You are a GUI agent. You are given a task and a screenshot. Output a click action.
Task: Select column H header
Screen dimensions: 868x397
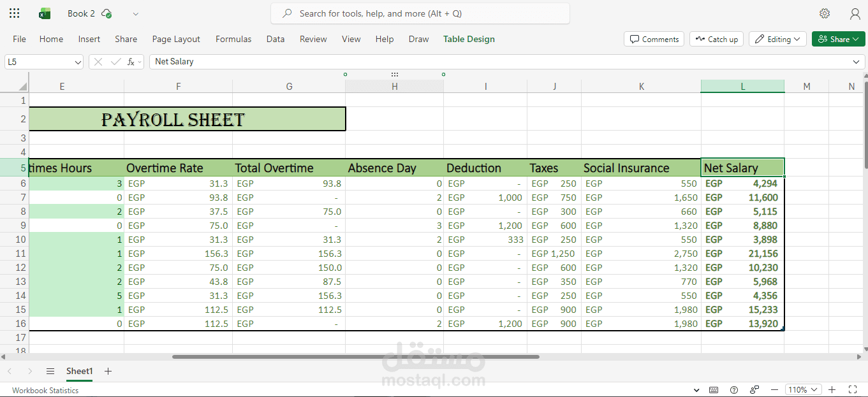click(395, 86)
